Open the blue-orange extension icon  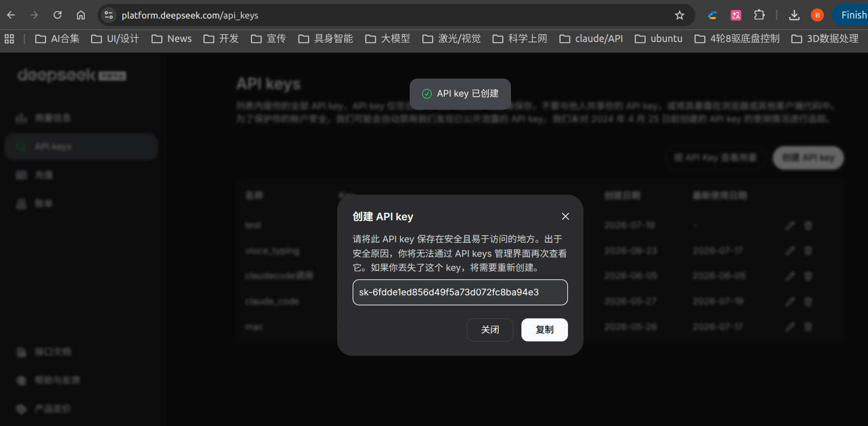[x=712, y=15]
